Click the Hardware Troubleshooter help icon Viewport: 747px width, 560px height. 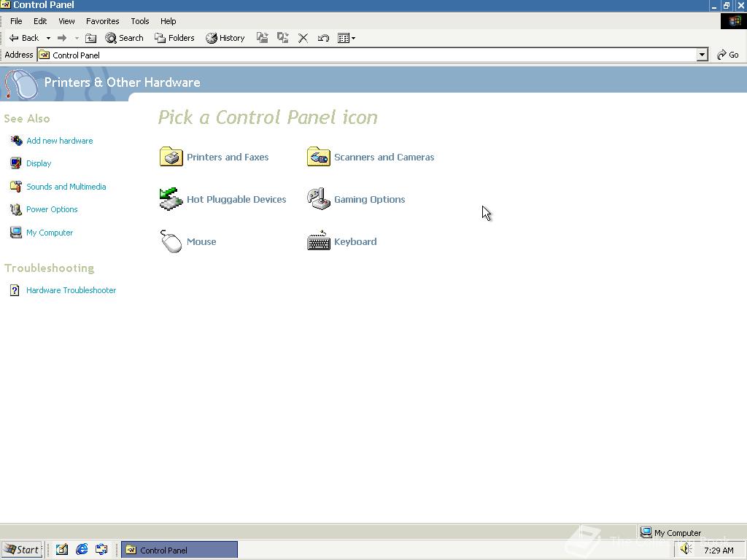pyautogui.click(x=15, y=290)
